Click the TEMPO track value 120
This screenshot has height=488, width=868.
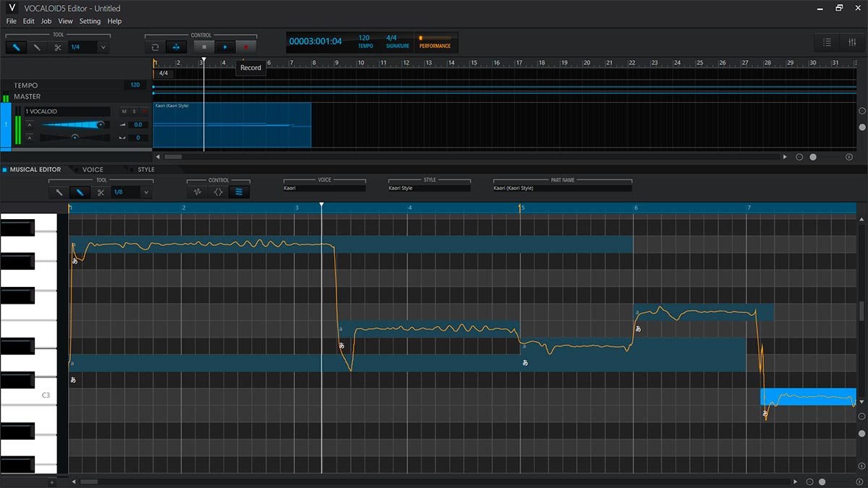135,85
